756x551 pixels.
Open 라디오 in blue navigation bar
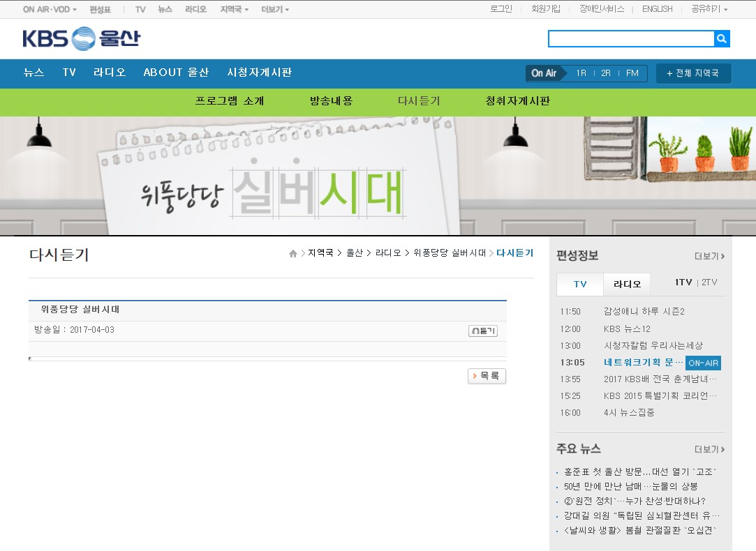(x=110, y=73)
